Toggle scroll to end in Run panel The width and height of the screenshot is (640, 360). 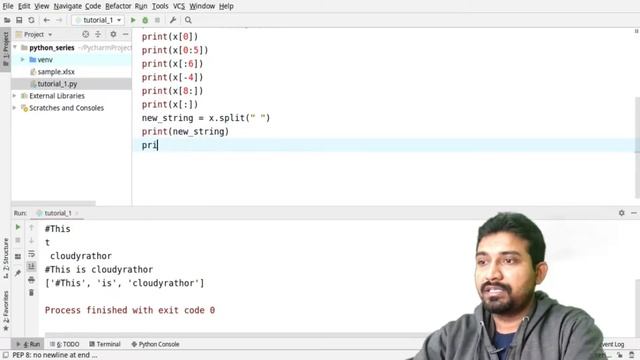pos(31,267)
